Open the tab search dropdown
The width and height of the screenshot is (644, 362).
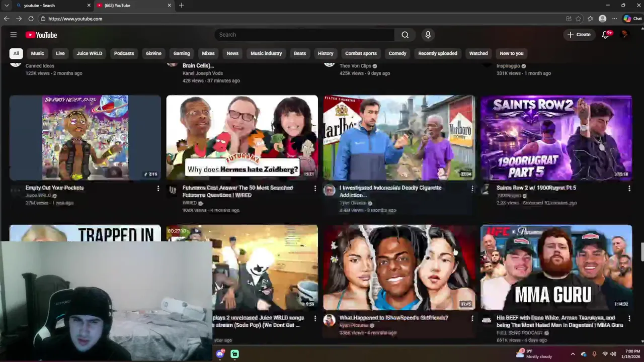click(7, 6)
